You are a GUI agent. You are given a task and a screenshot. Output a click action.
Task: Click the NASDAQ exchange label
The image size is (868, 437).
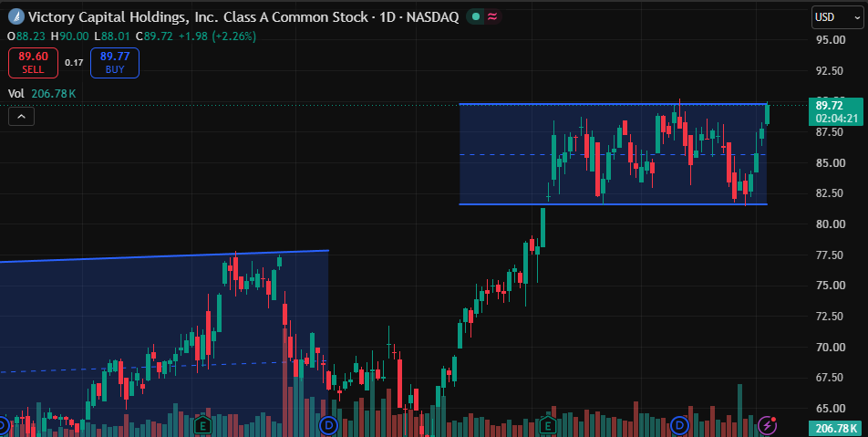click(432, 17)
